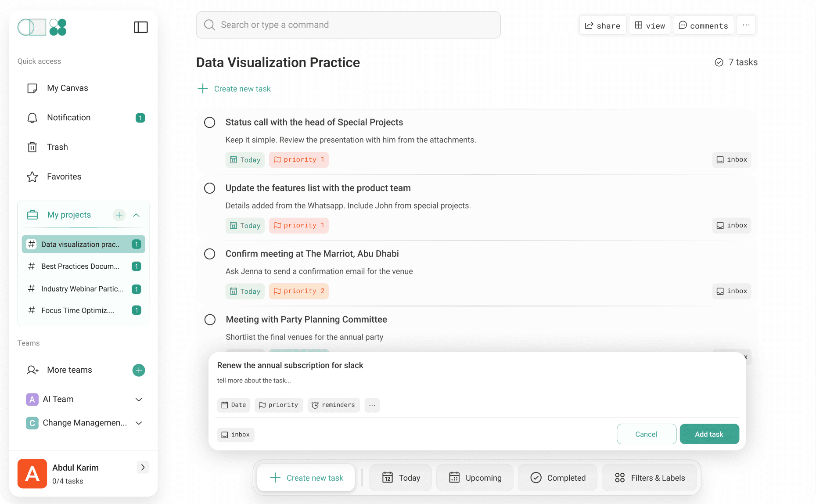Open the Notification bell in sidebar
This screenshot has height=504, width=816.
pos(68,117)
